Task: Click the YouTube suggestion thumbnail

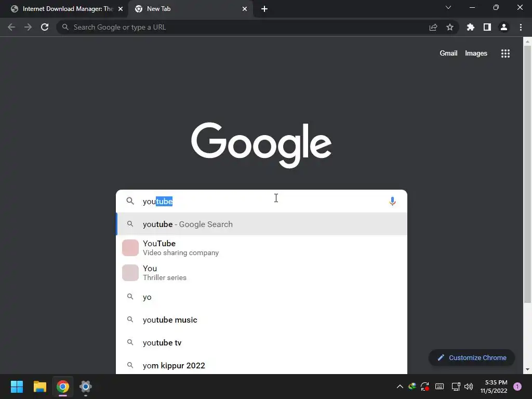Action: click(x=130, y=248)
